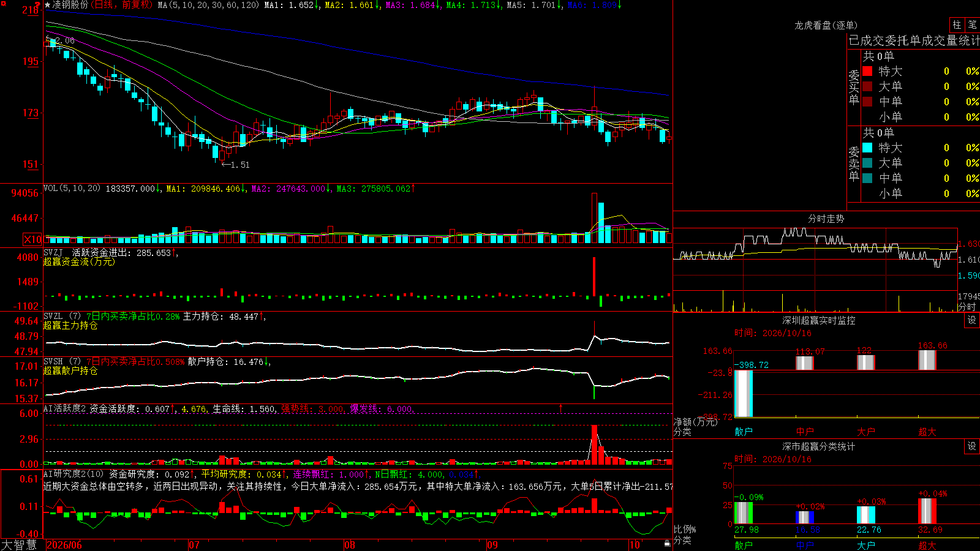Screen dimensions: 980x551
Task: Click the blue 中户 bar labeled 16.58
Action: 805,517
